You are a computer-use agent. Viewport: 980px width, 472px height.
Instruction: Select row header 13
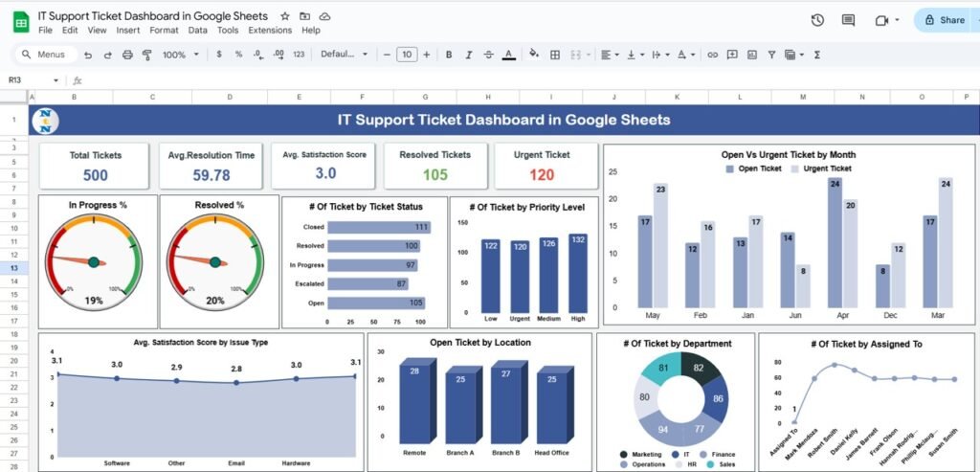(x=13, y=268)
